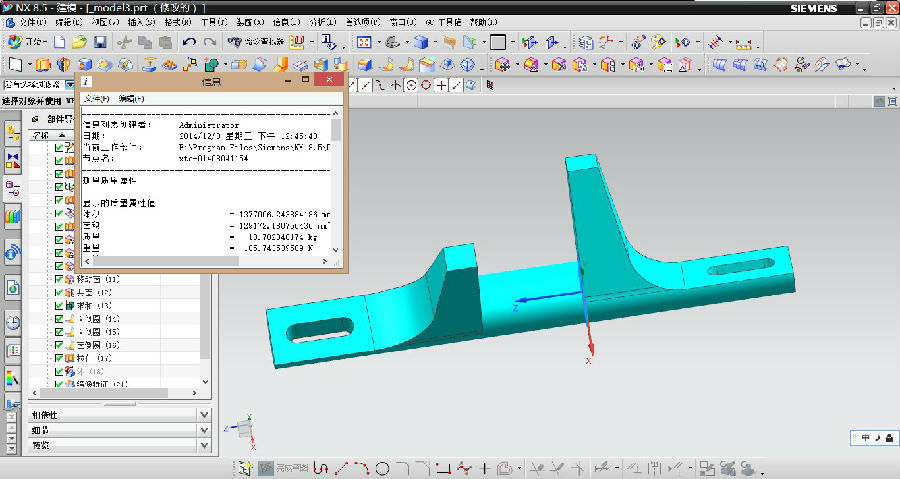The image size is (900, 479).
Task: Uncheck the feature numbered (11) in tree
Action: coord(59,279)
